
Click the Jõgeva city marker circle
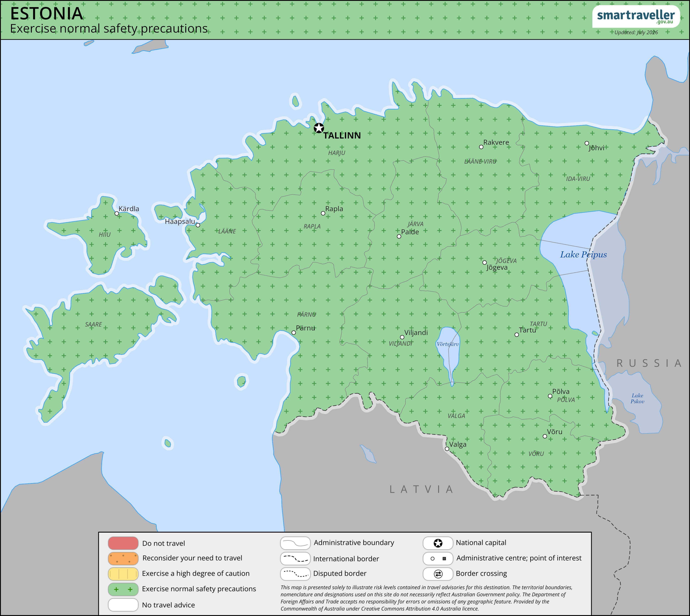tap(484, 262)
